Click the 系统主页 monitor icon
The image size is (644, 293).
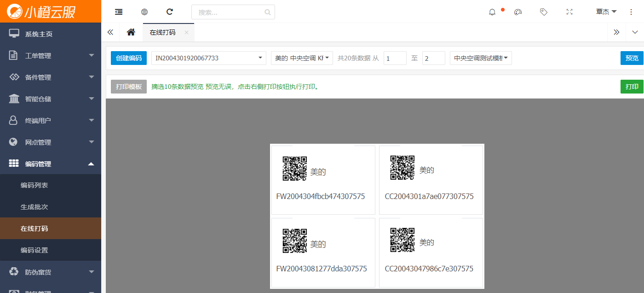(14, 34)
